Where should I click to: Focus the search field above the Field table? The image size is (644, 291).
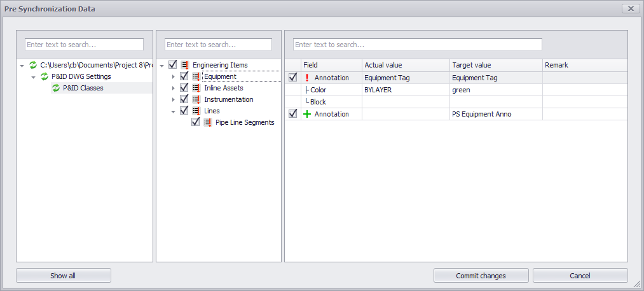tap(417, 45)
